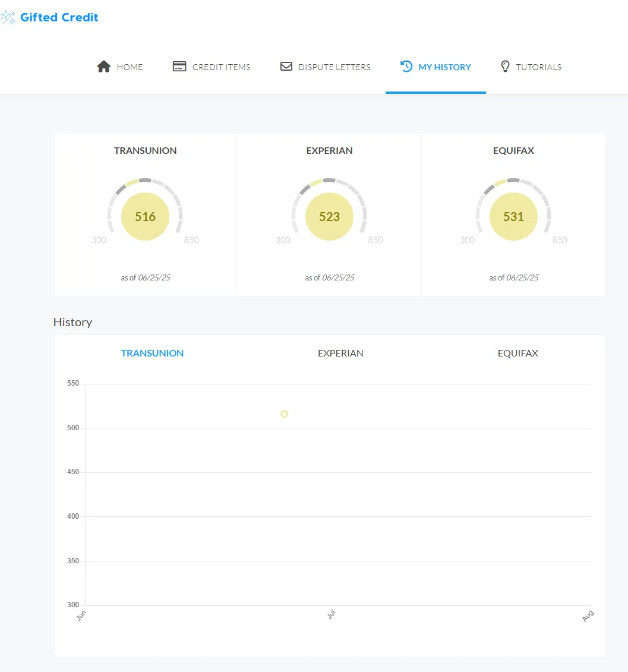Click the 300 minimum label under TransUnion gauge
The height and width of the screenshot is (672, 628).
99,240
